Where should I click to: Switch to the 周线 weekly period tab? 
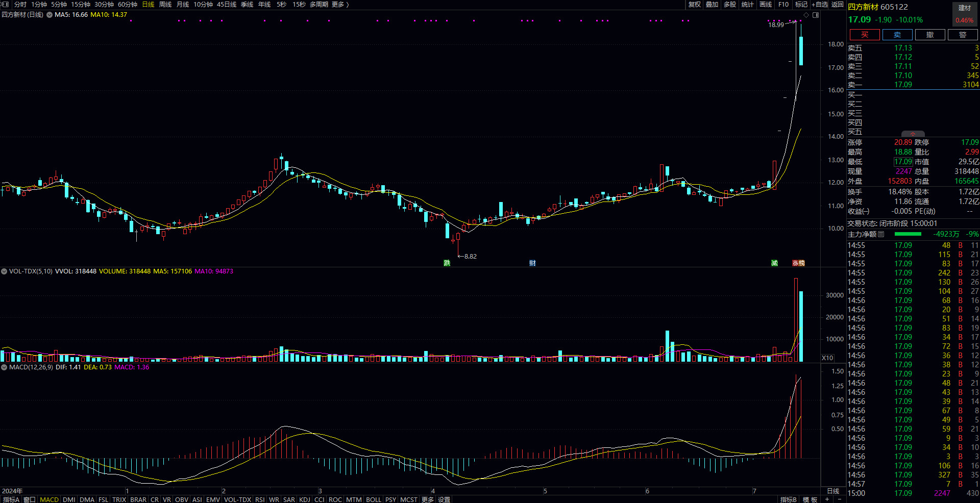click(165, 5)
